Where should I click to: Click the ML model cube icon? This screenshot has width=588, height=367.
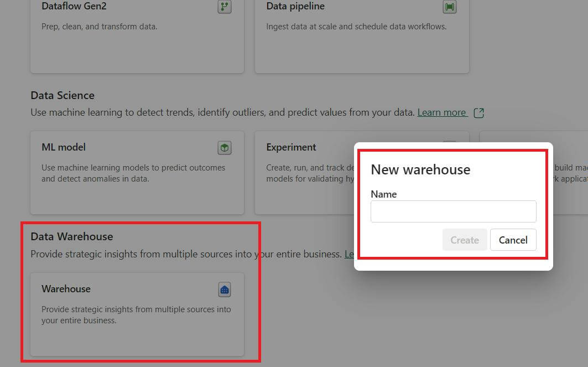click(224, 148)
